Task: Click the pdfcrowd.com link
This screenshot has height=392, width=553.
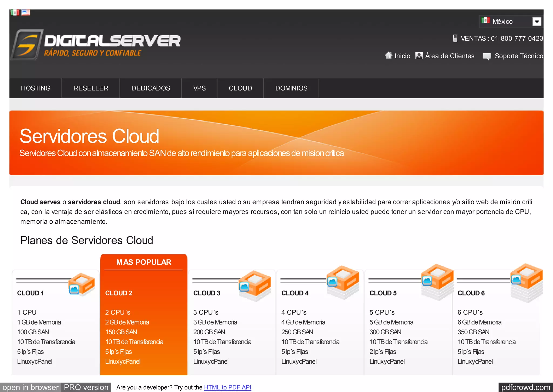Action: (525, 387)
